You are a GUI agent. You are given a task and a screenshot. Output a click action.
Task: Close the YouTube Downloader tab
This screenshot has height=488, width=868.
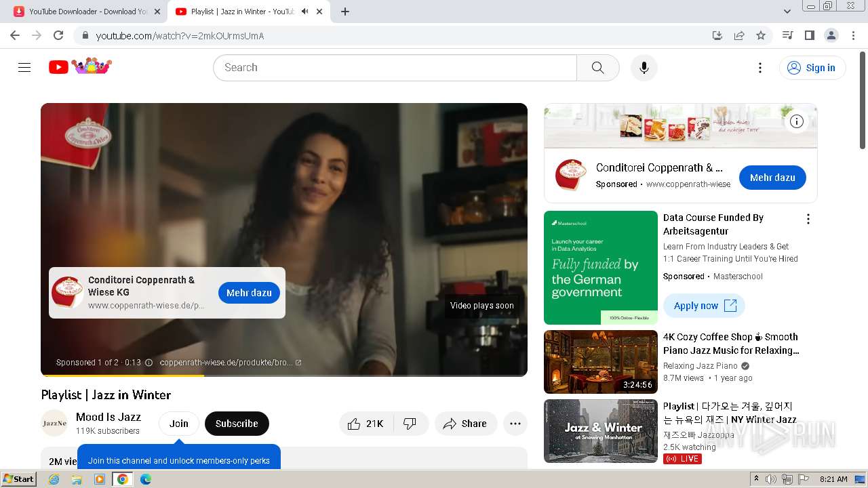(x=157, y=12)
